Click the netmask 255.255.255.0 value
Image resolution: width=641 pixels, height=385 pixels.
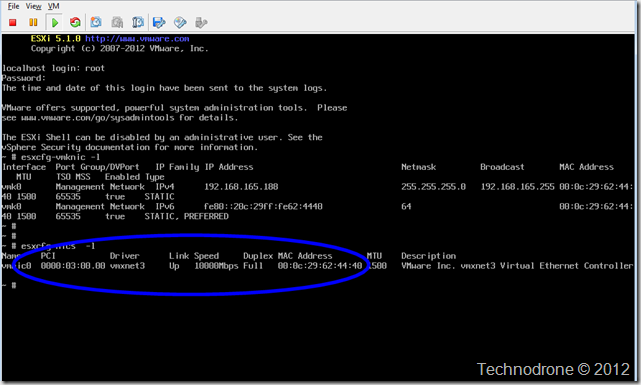point(433,187)
